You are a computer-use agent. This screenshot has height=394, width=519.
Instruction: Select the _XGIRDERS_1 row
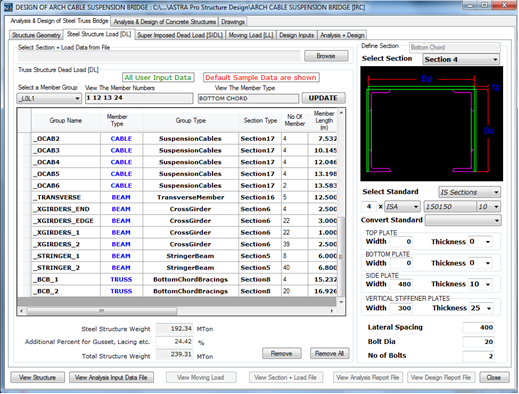[x=178, y=232]
